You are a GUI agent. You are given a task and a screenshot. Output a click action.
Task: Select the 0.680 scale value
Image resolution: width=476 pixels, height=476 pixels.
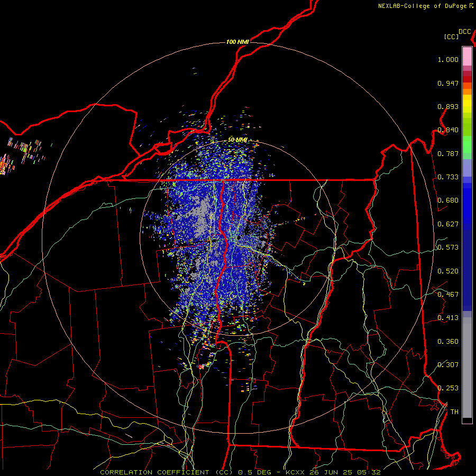coord(448,200)
